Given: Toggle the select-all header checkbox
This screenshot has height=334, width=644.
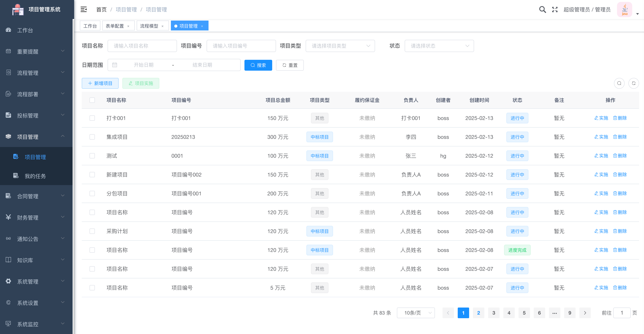Looking at the screenshot, I should click(x=92, y=100).
